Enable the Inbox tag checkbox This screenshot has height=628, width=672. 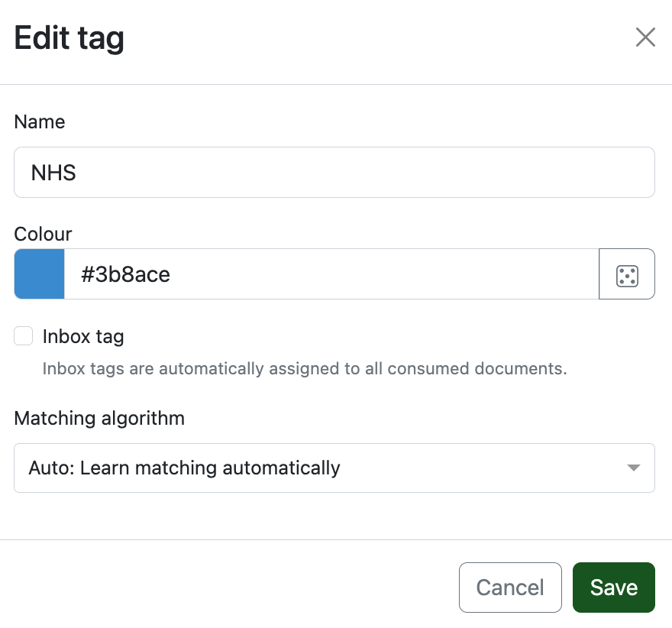pos(24,336)
